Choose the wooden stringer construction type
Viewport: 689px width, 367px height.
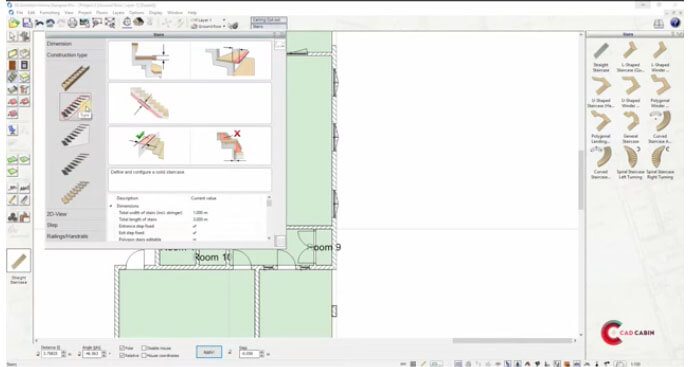75,78
